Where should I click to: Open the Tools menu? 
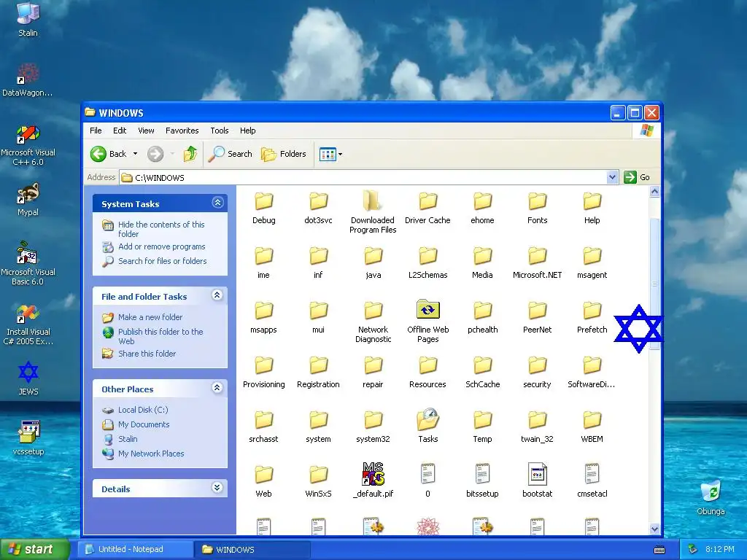point(219,131)
